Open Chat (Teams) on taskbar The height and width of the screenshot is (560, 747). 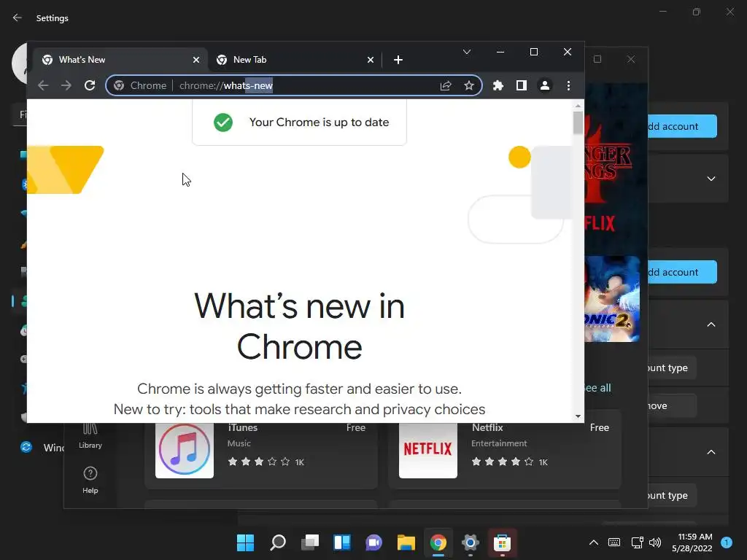click(374, 542)
